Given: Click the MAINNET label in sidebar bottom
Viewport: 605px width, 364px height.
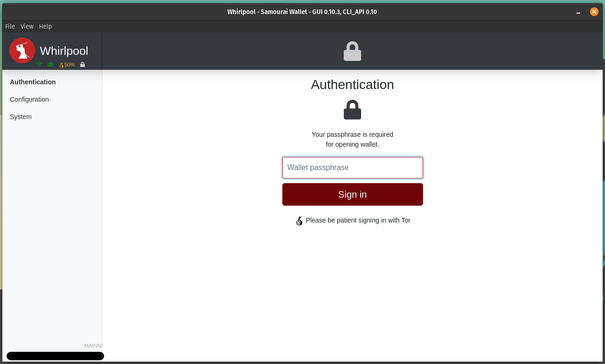Looking at the screenshot, I should coord(93,346).
